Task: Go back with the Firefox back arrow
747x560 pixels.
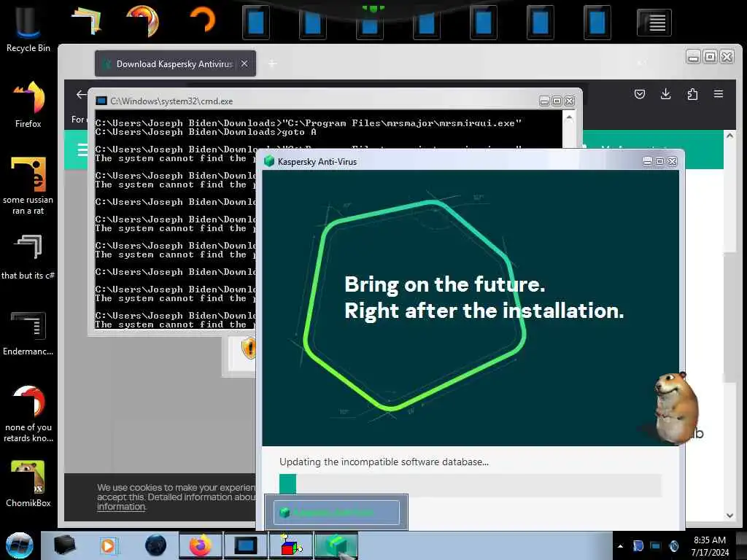Action: [82, 94]
